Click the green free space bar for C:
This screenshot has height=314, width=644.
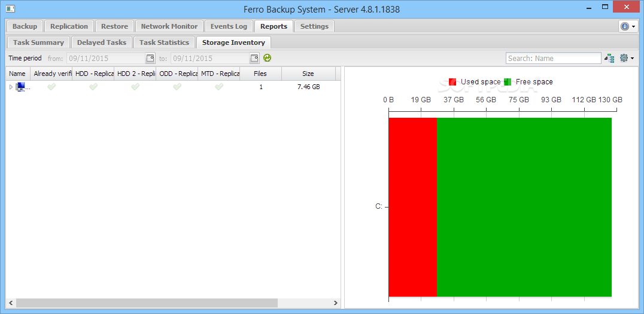tap(524, 207)
